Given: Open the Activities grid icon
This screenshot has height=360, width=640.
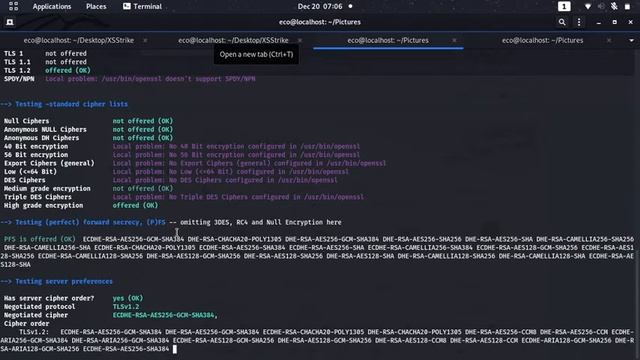Looking at the screenshot, I should [x=13, y=6].
